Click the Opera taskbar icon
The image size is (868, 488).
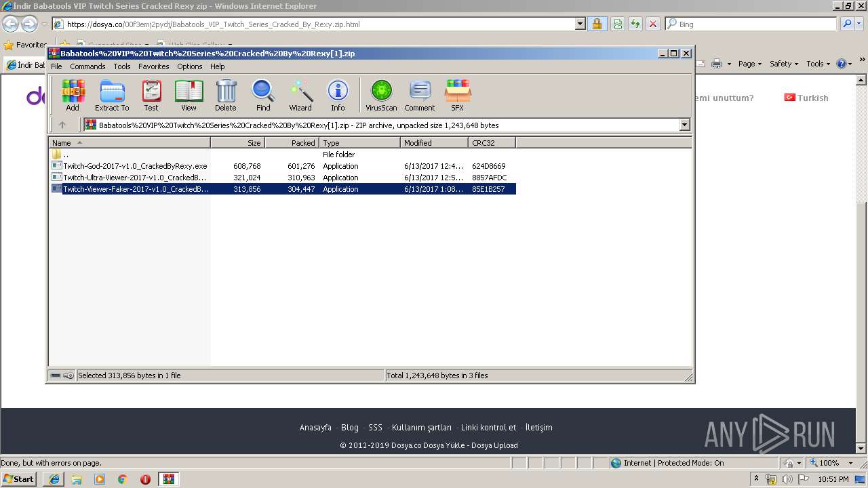tap(145, 479)
